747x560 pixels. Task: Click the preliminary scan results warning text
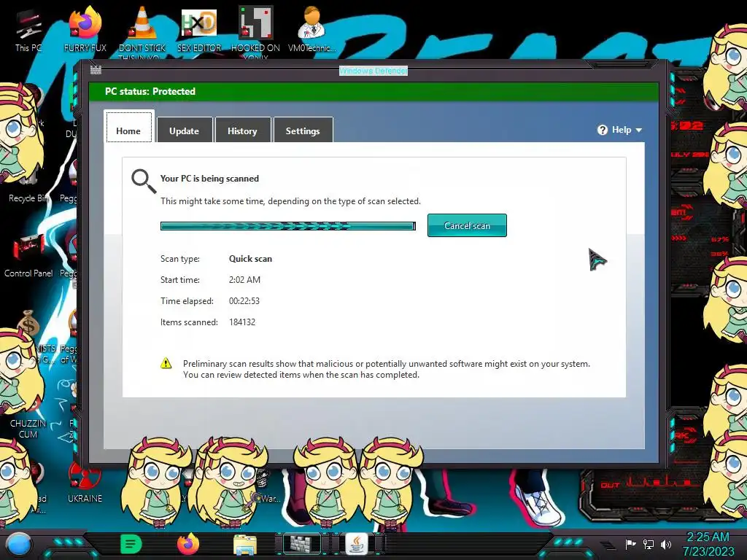coord(387,369)
